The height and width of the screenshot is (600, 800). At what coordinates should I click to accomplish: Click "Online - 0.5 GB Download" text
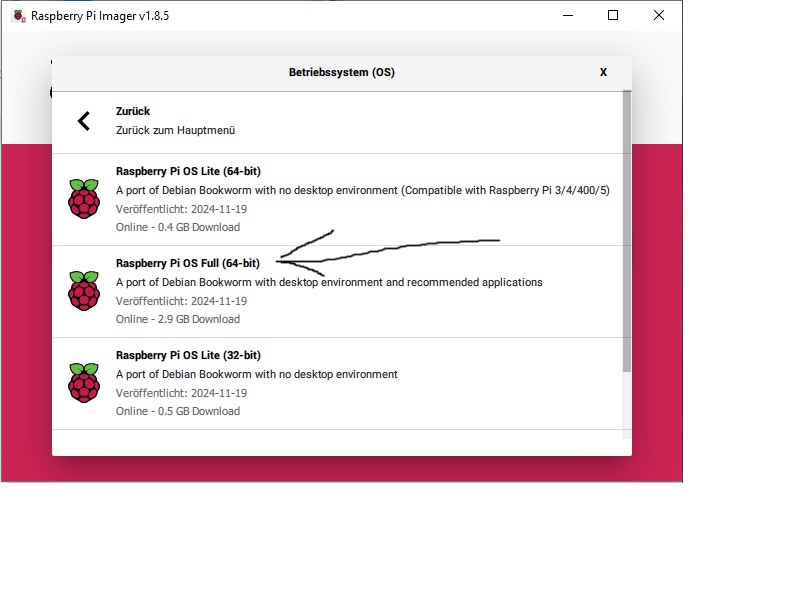[178, 411]
